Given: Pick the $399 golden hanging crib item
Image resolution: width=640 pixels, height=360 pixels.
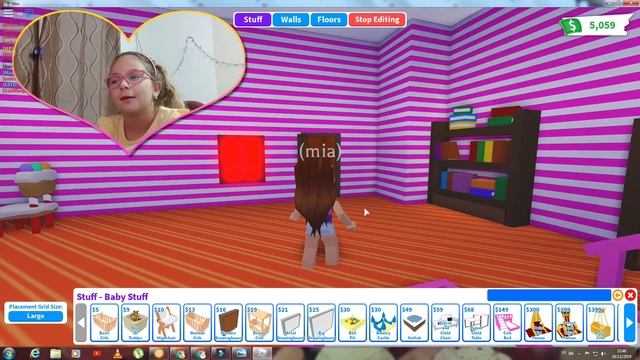Looking at the screenshot, I should (x=601, y=322).
